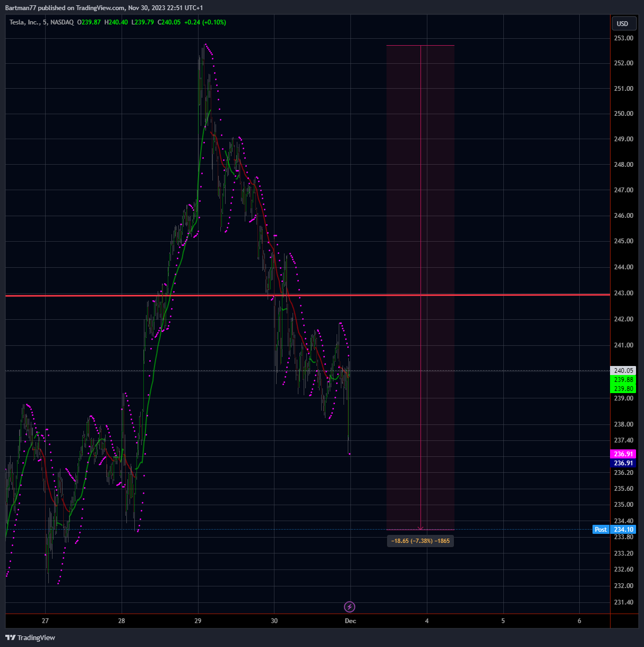Click the 250.00 price axis label
The width and height of the screenshot is (644, 647).
[623, 114]
